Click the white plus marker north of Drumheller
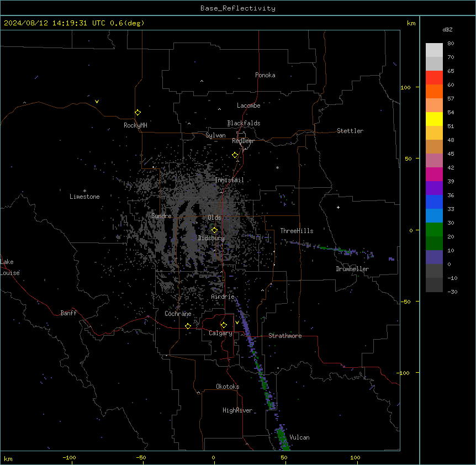Viewport: 476px width, 465px height. pyautogui.click(x=338, y=207)
